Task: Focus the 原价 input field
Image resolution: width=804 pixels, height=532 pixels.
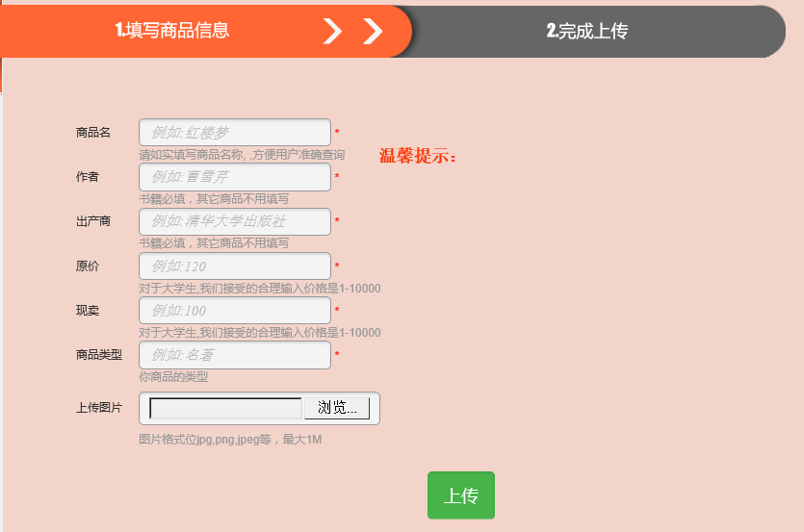Action: [235, 266]
